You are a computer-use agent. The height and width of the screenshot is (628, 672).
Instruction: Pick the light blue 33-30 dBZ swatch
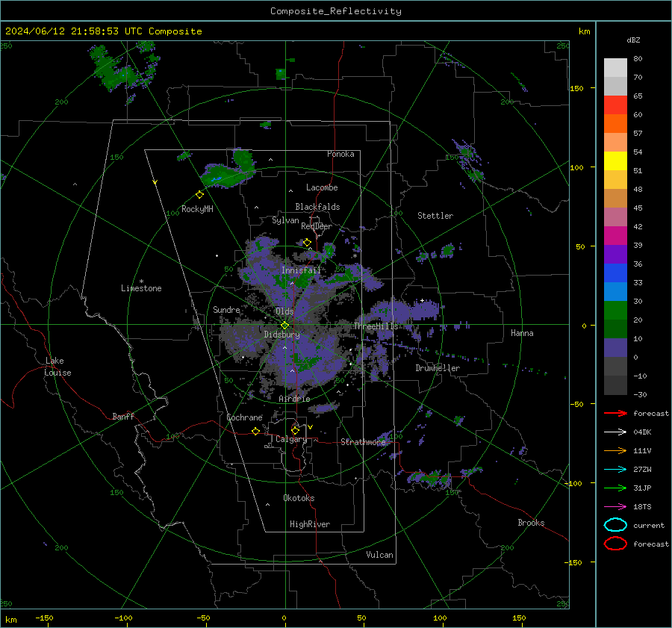point(615,291)
